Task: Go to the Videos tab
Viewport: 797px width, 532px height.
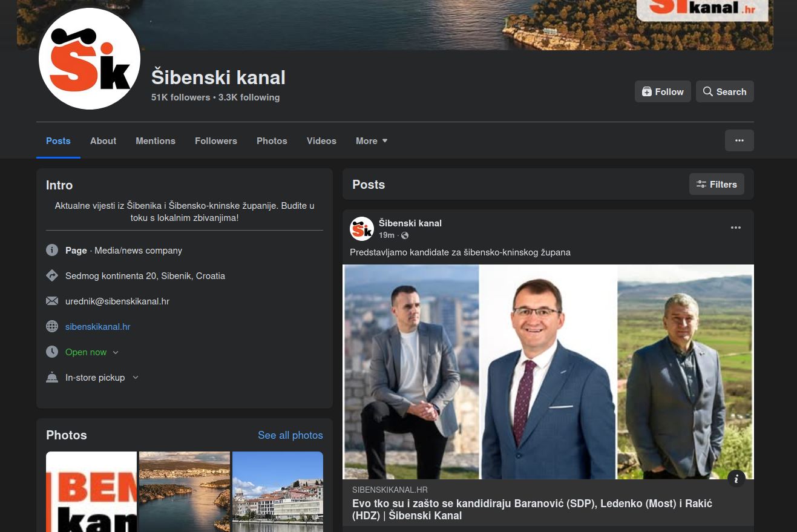Action: click(321, 141)
